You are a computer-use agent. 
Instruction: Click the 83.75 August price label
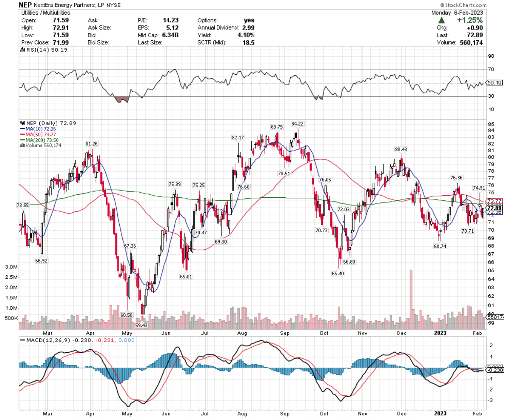276,127
